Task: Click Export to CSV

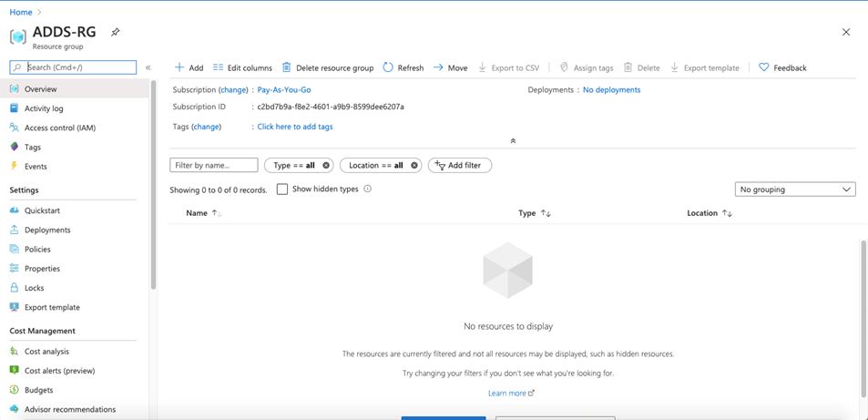Action: 508,67
